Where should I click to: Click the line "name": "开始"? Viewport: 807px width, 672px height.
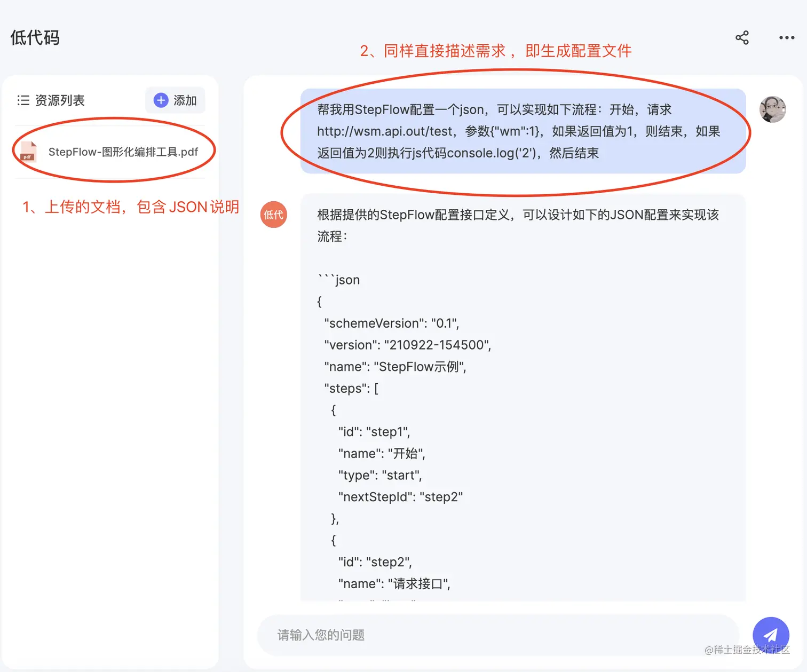point(381,454)
